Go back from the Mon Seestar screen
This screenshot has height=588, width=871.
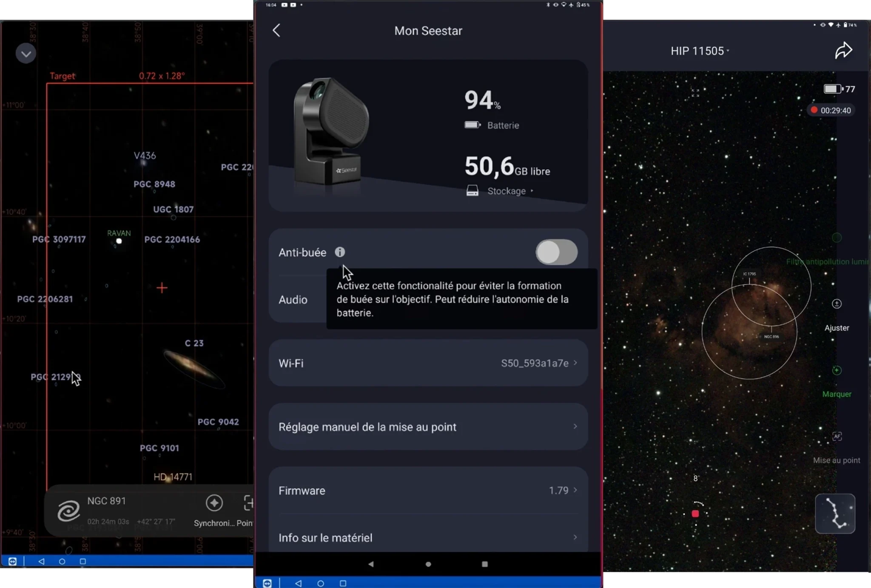point(276,31)
